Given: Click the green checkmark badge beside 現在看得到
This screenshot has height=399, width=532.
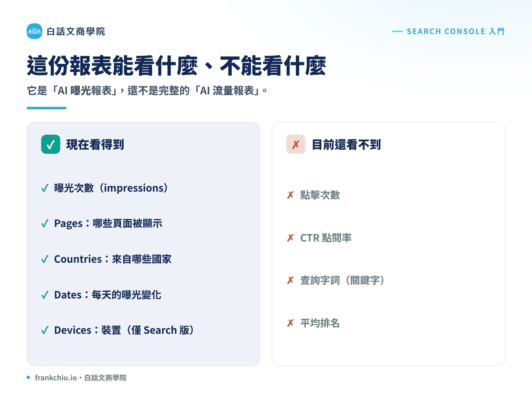Looking at the screenshot, I should point(50,144).
